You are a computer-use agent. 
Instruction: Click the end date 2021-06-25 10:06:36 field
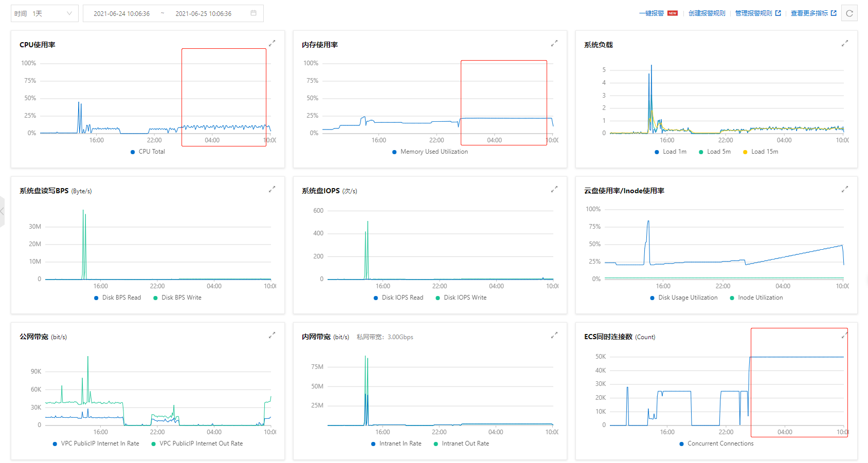[x=204, y=14]
